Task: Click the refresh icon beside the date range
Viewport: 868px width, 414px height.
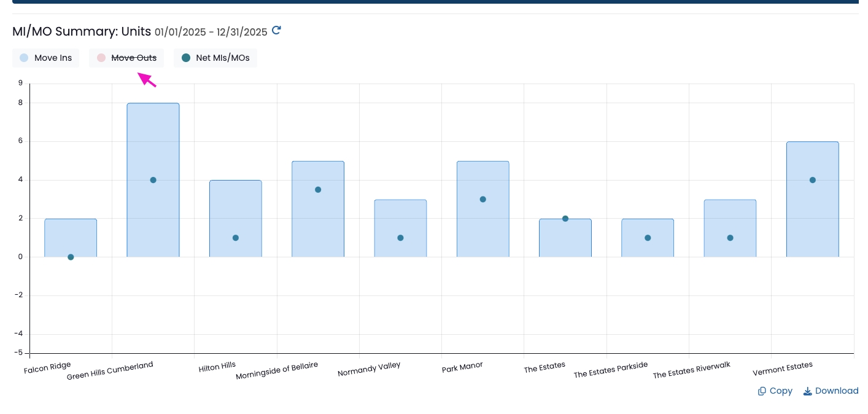Action: click(276, 30)
